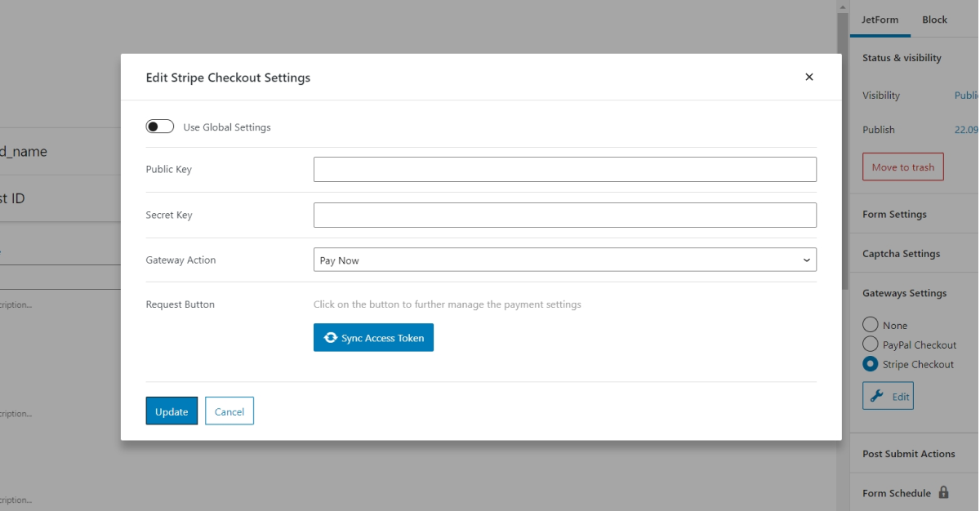
Task: Open the Public visibility setting link
Action: pos(968,95)
